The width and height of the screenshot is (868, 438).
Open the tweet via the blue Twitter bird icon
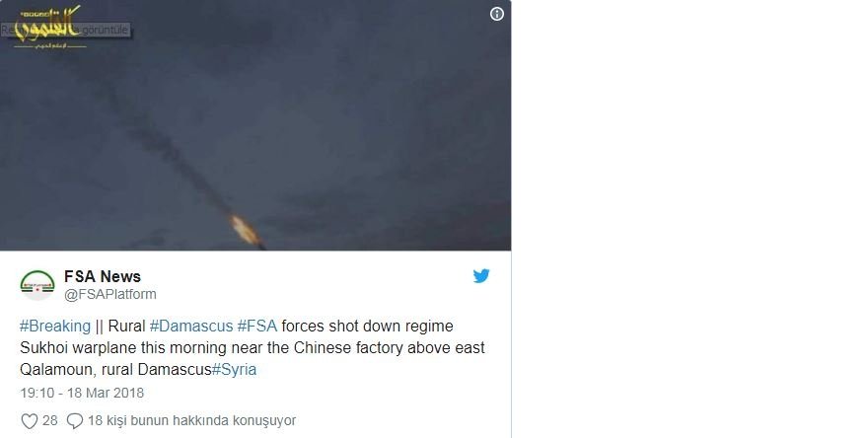pos(481,276)
